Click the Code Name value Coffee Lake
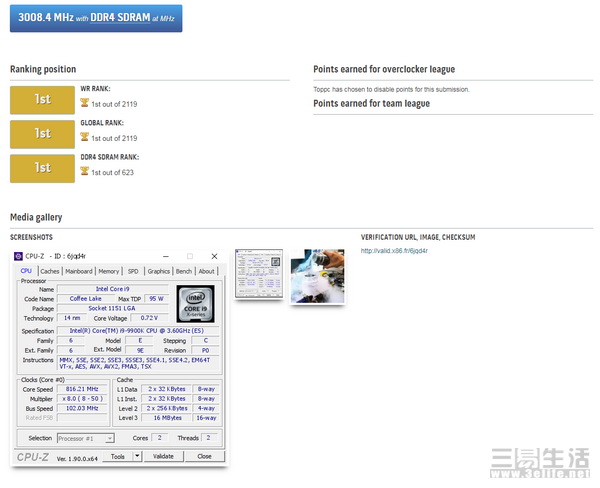Screen dimensions: 600x488 click(x=86, y=299)
